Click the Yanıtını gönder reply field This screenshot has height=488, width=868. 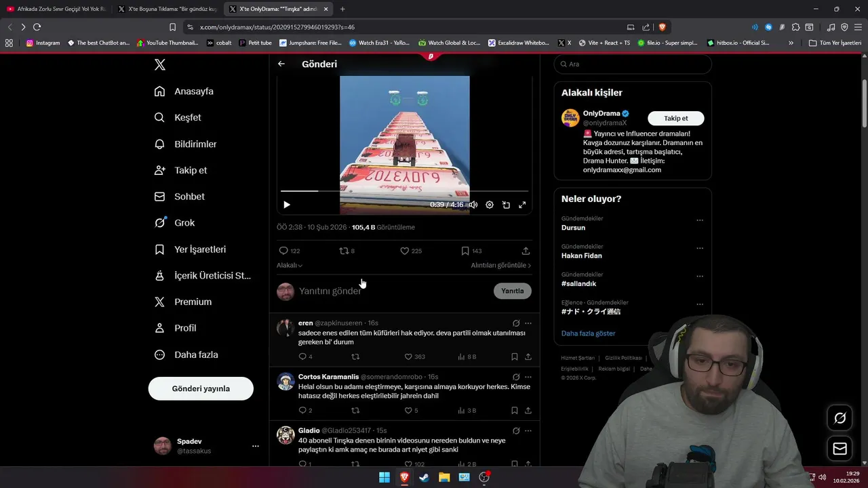[393, 291]
